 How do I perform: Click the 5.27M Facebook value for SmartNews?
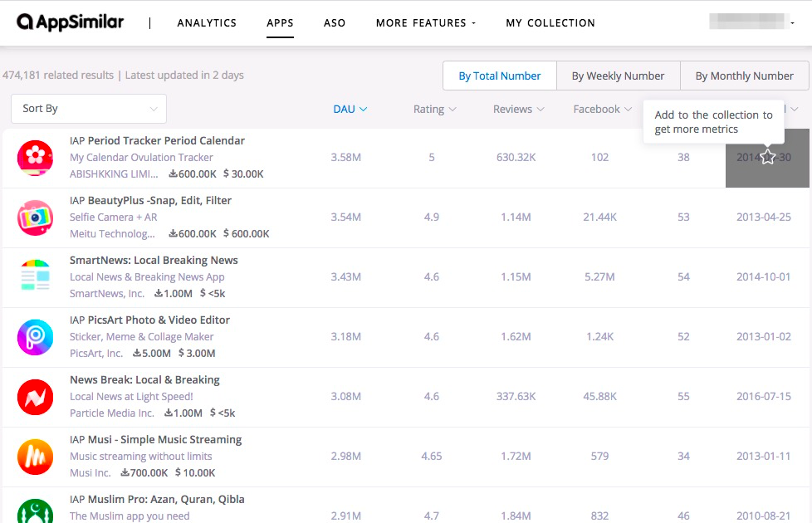pos(599,277)
